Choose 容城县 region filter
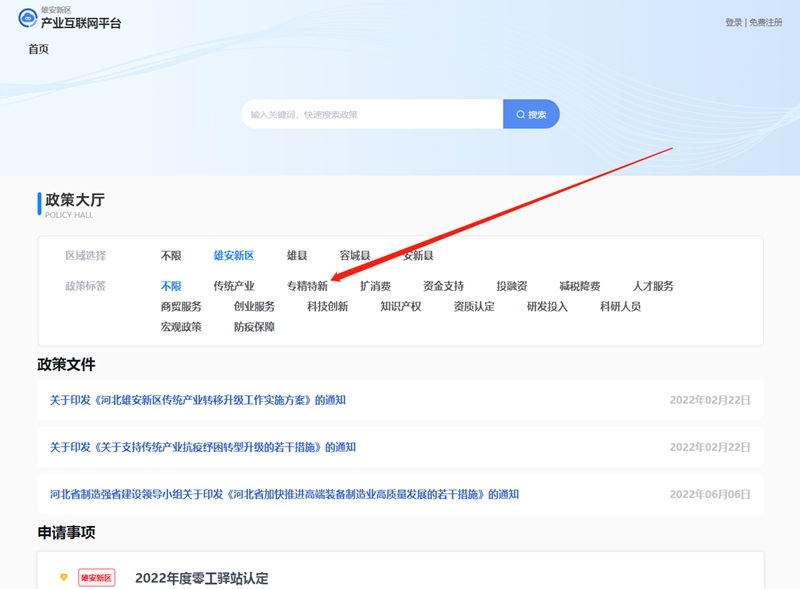Image resolution: width=800 pixels, height=589 pixels. click(355, 256)
